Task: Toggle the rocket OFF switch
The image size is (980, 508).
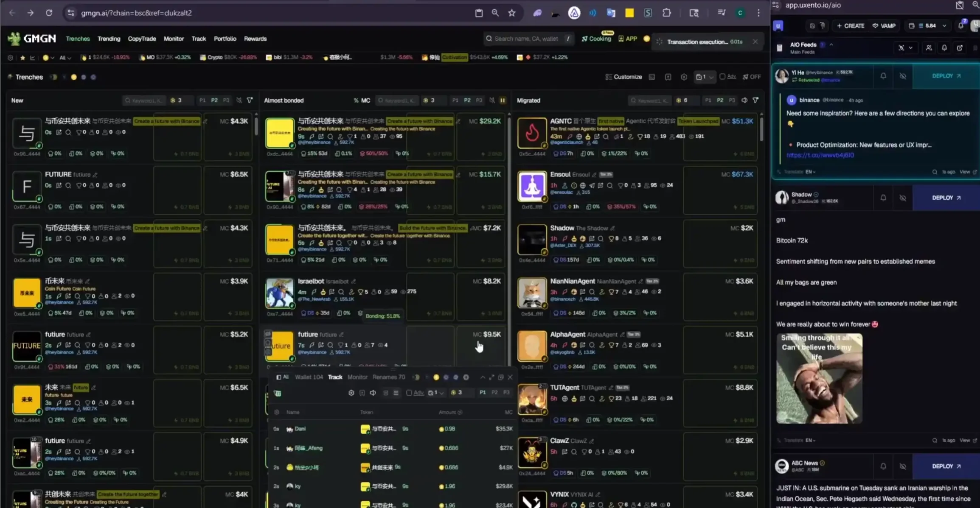Action: pyautogui.click(x=751, y=77)
